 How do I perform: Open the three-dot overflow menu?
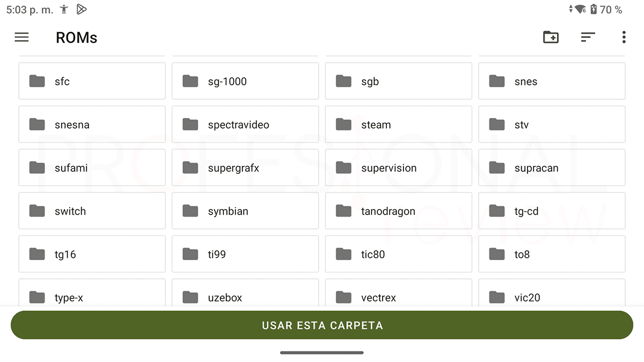[624, 37]
